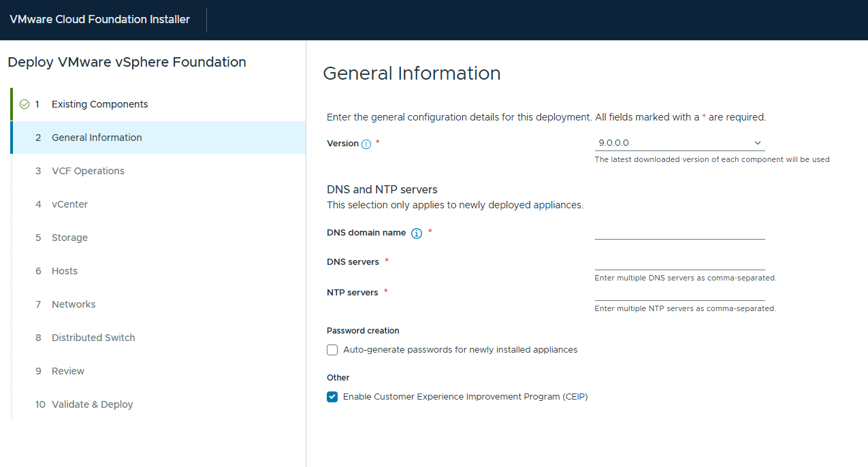Click the DNS domain name input field

679,232
